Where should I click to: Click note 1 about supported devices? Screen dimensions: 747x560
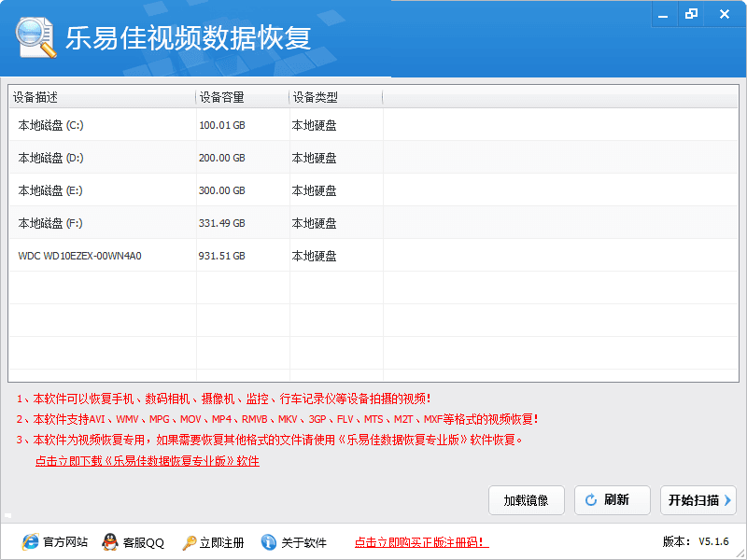(x=223, y=399)
